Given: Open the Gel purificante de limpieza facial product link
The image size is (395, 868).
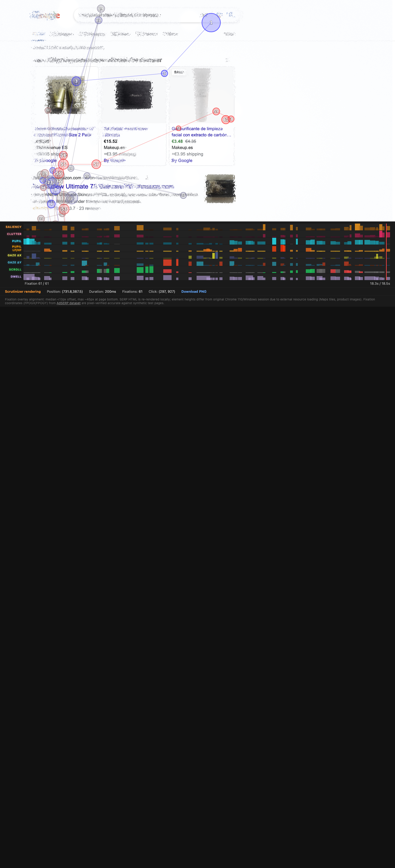Looking at the screenshot, I should pyautogui.click(x=201, y=132).
